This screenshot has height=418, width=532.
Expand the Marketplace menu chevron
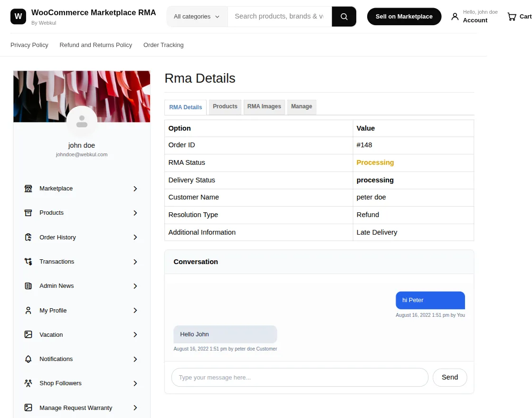point(135,189)
